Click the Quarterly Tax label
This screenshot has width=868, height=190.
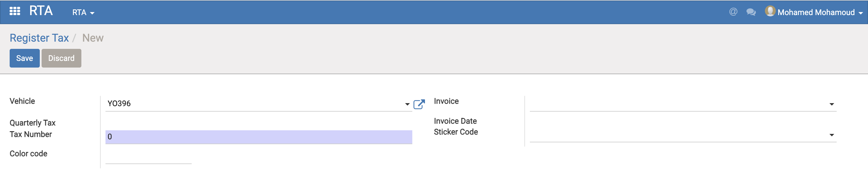coord(32,123)
